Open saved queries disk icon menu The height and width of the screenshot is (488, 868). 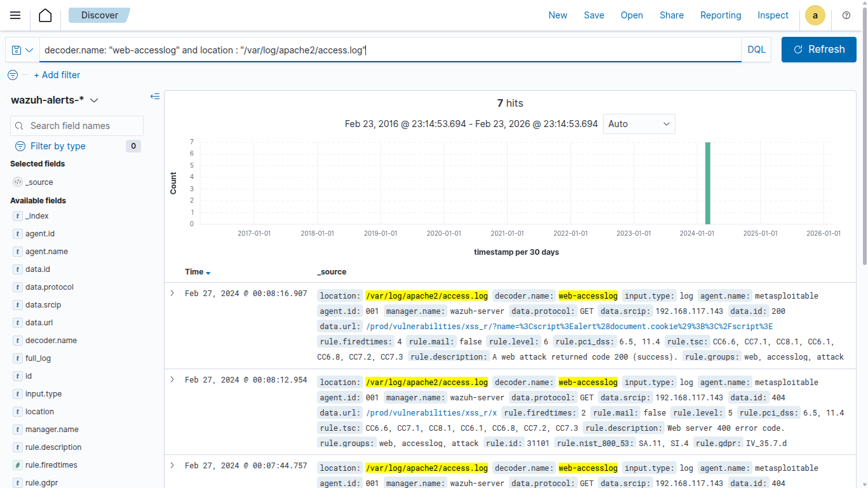point(22,50)
